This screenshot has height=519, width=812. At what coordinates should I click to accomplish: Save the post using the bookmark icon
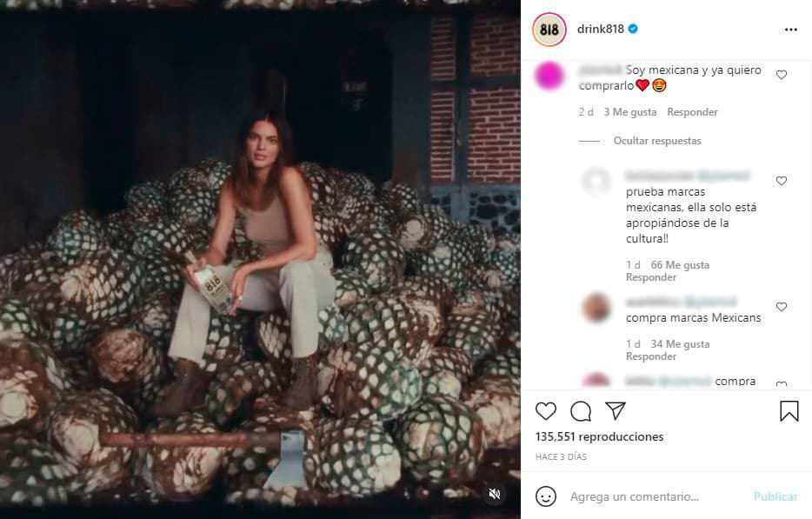pos(789,410)
